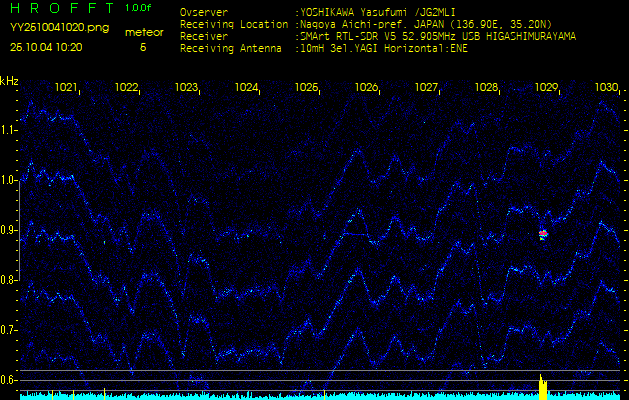
Task: Click the tall yellow spike at bottom
Action: [542, 384]
